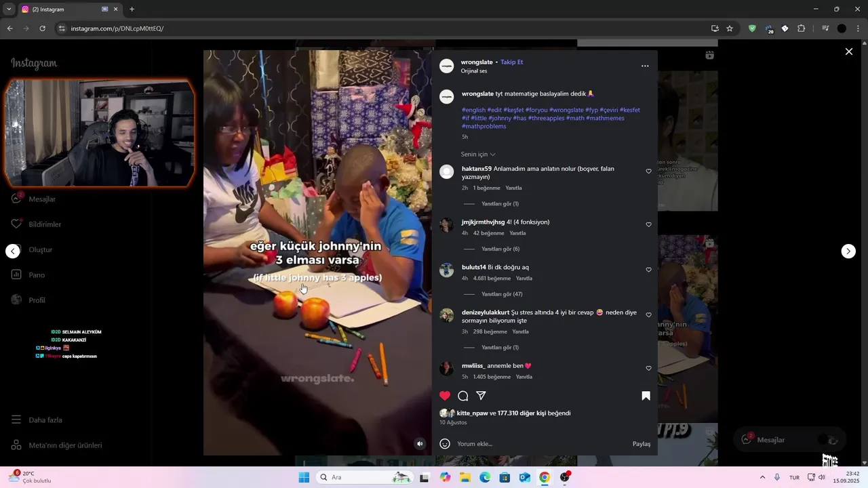The image size is (868, 488).
Task: Go to next post arrow
Action: point(848,251)
